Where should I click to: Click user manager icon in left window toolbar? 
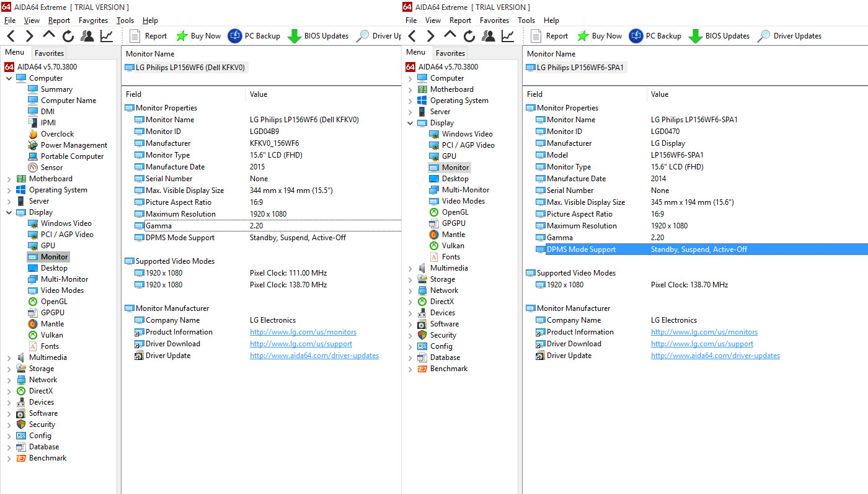[87, 36]
